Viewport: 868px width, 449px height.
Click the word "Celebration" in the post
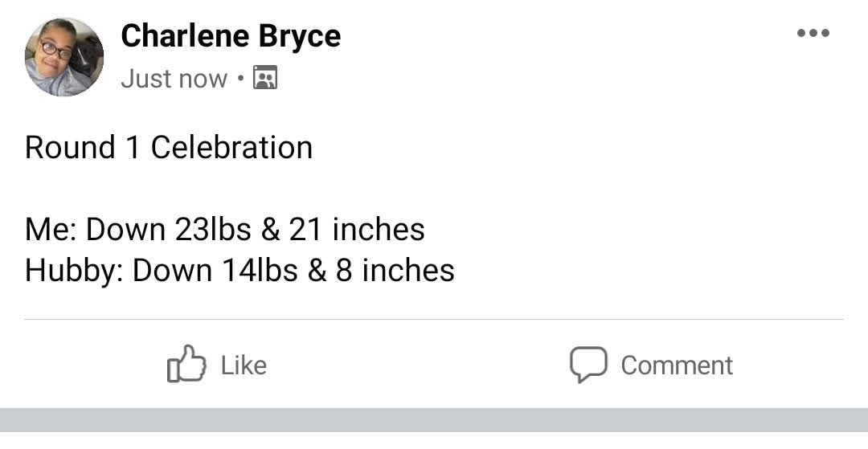click(x=232, y=148)
